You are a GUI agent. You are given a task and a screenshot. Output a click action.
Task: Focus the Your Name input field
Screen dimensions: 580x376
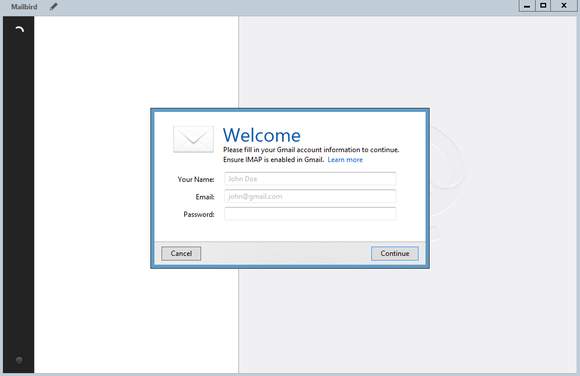pyautogui.click(x=310, y=179)
